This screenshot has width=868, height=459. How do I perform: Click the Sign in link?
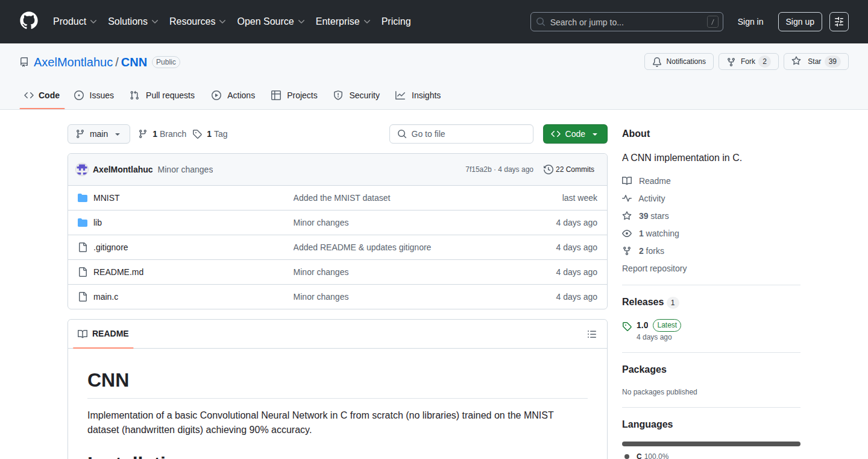point(750,22)
